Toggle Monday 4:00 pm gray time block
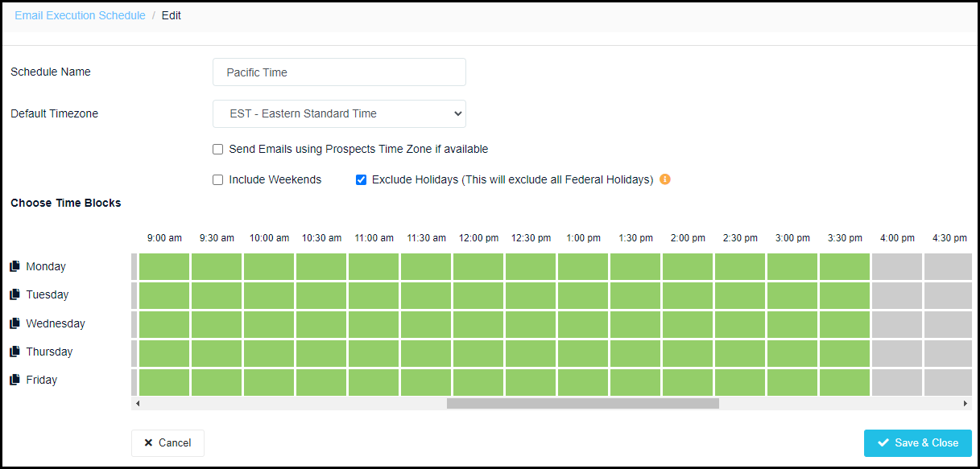The image size is (980, 469). [x=897, y=266]
